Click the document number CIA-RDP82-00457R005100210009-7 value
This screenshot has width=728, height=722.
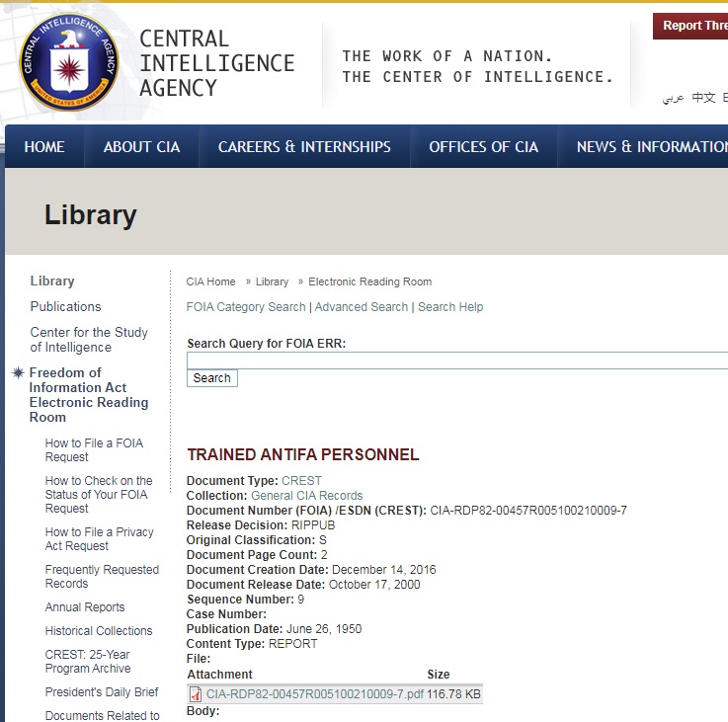[528, 511]
